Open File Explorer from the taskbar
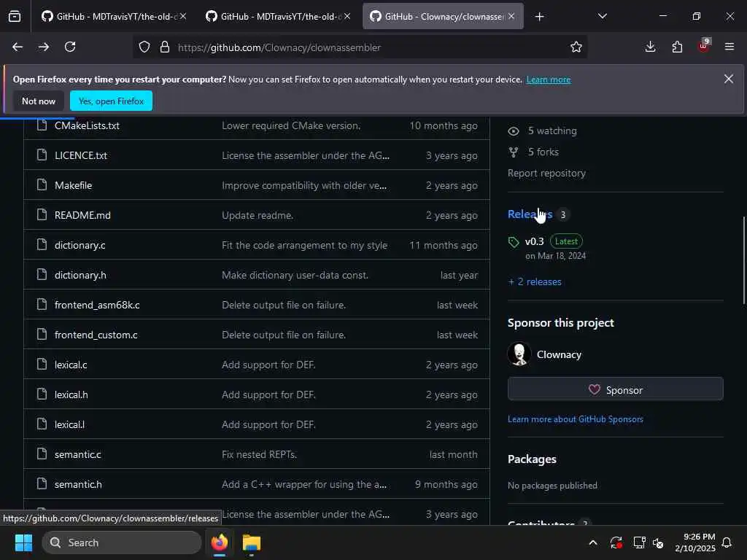 251,542
